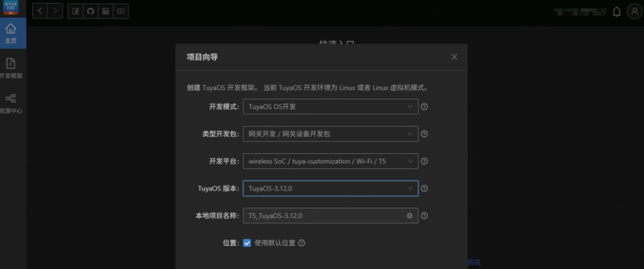The width and height of the screenshot is (644, 269).
Task: Open 主页 home in the sidebar
Action: (x=11, y=33)
